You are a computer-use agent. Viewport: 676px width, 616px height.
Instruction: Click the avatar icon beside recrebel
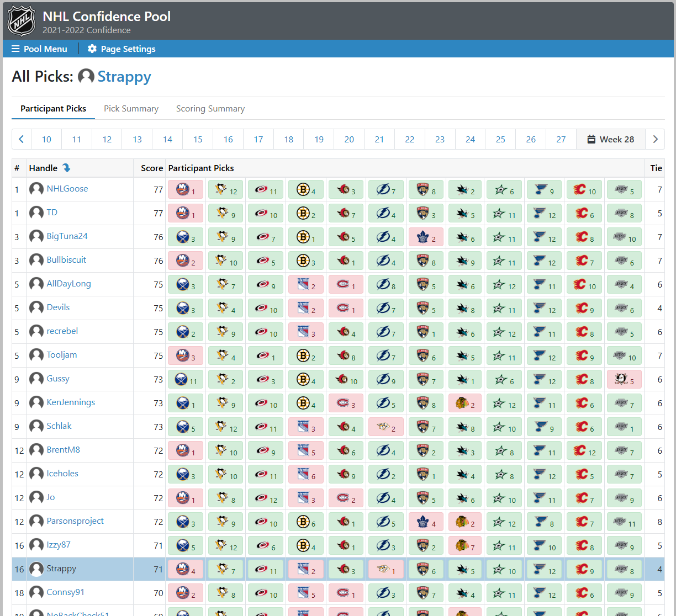click(x=36, y=331)
